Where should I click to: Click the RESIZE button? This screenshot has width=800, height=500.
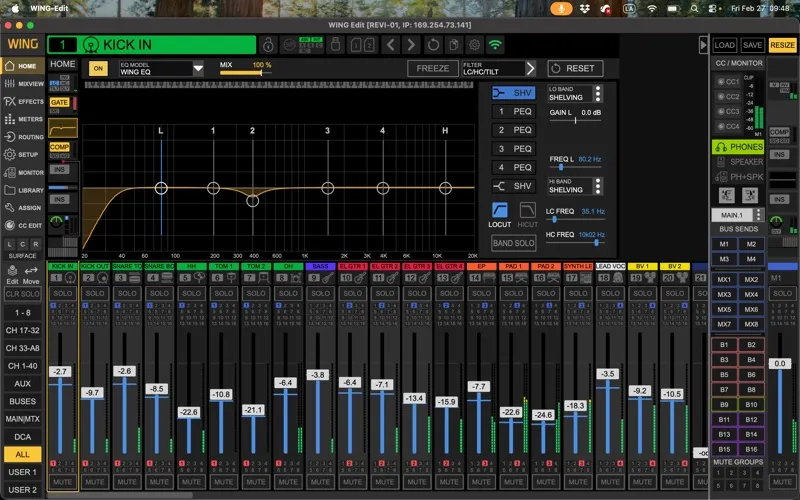point(782,45)
